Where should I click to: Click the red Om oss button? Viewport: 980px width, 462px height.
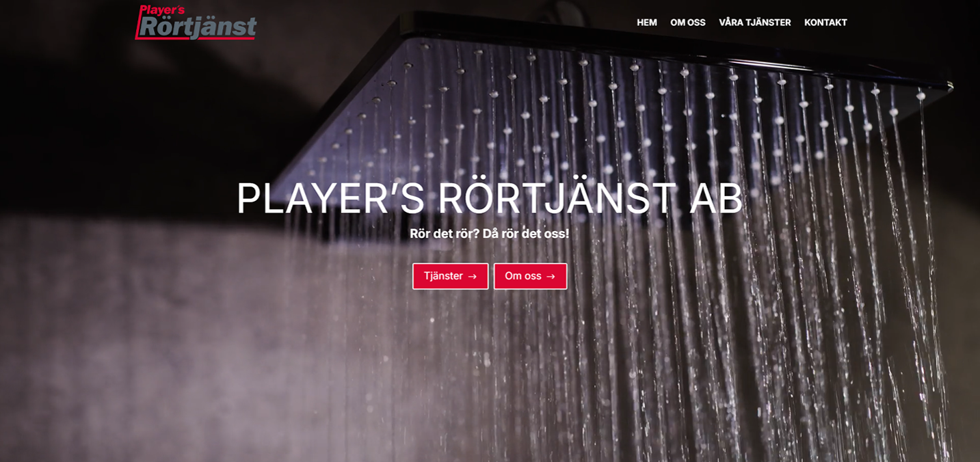(530, 276)
